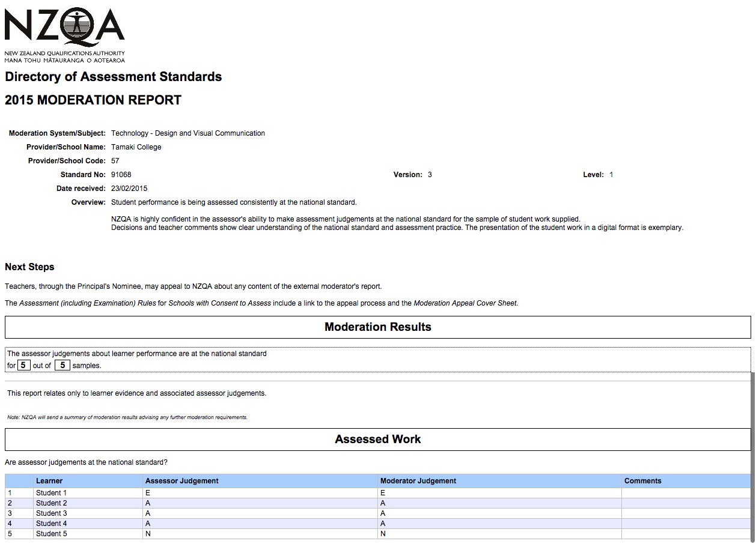Click the first boxed 5 samples field
This screenshot has height=544, width=756.
click(24, 365)
